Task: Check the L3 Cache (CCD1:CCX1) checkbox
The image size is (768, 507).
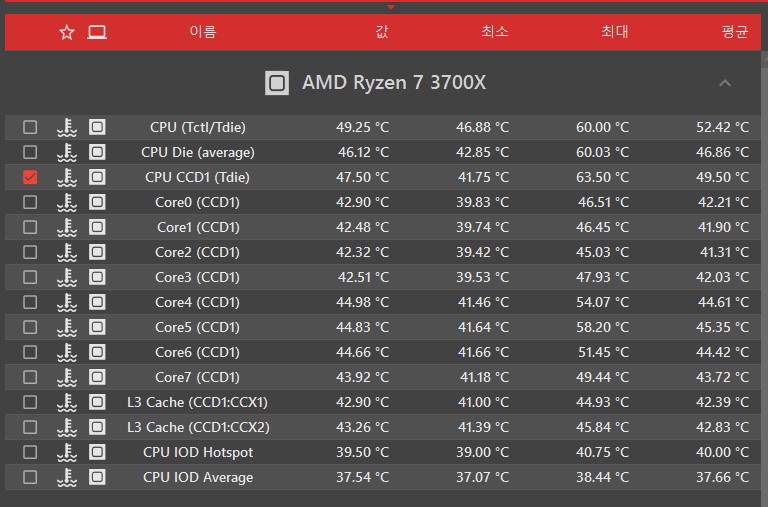Action: coord(30,402)
